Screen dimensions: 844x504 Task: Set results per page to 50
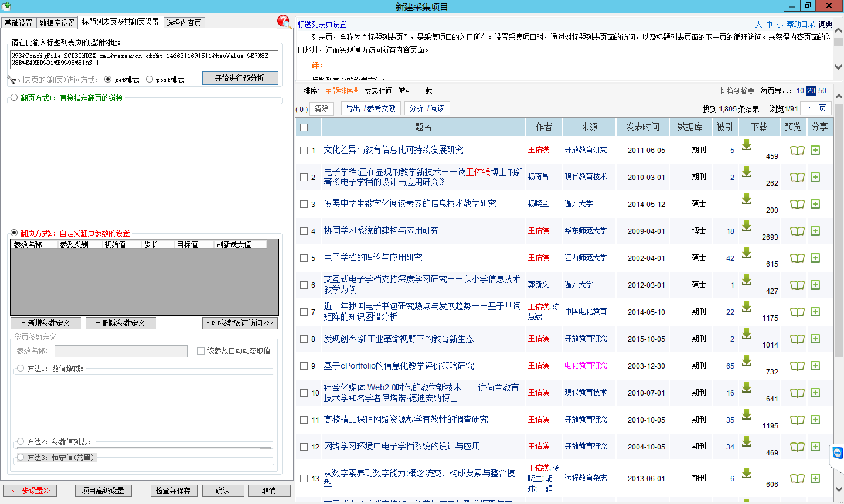click(822, 91)
